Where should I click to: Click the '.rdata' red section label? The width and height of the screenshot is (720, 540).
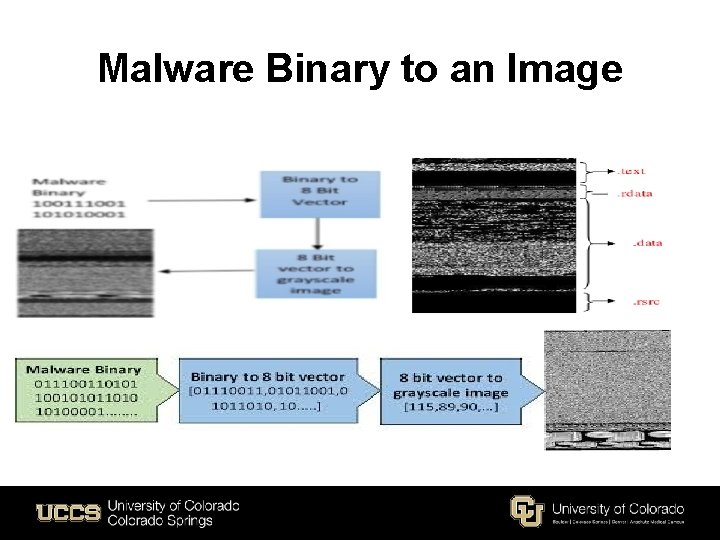point(635,193)
